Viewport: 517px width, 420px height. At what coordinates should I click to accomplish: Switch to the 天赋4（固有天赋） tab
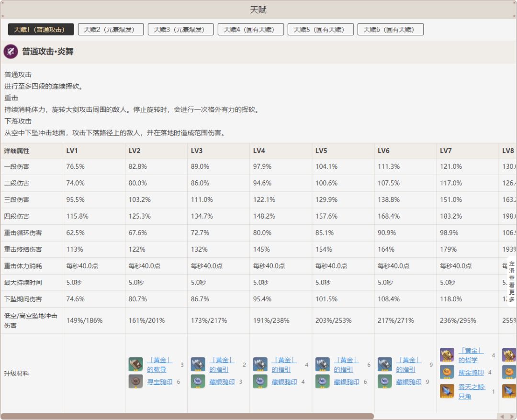pyautogui.click(x=250, y=29)
